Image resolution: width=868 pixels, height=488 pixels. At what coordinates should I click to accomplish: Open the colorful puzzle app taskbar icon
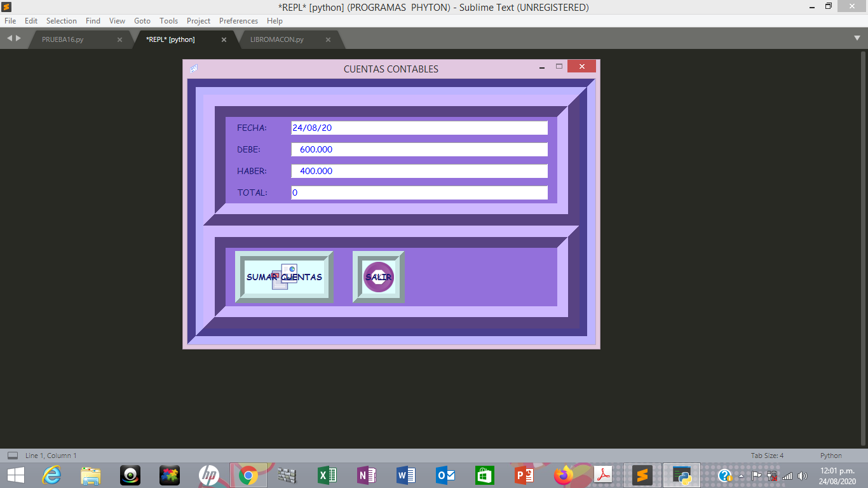point(170,475)
